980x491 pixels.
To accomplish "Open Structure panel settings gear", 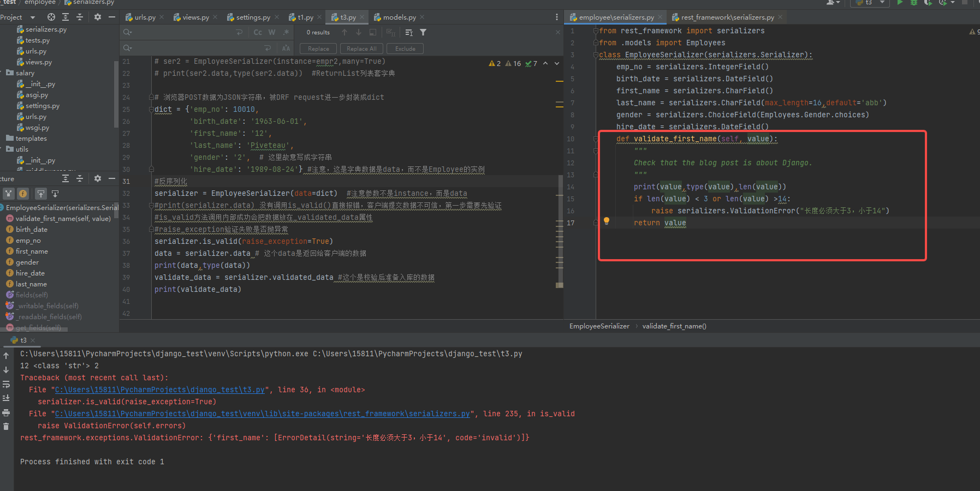I will point(98,178).
